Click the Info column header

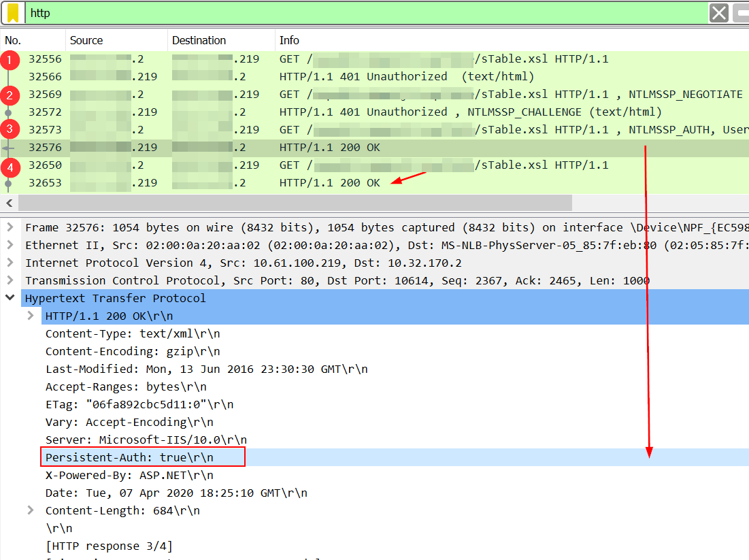point(289,41)
